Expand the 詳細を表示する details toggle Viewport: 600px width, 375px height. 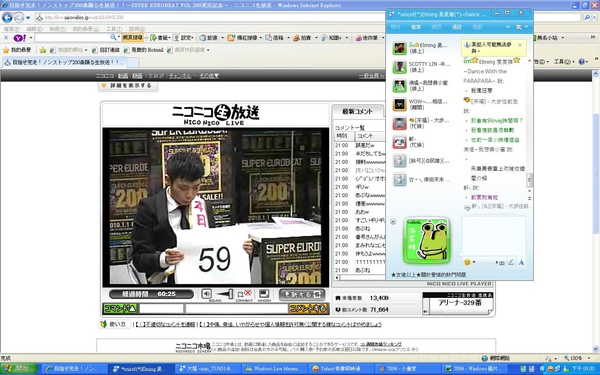click(x=128, y=85)
